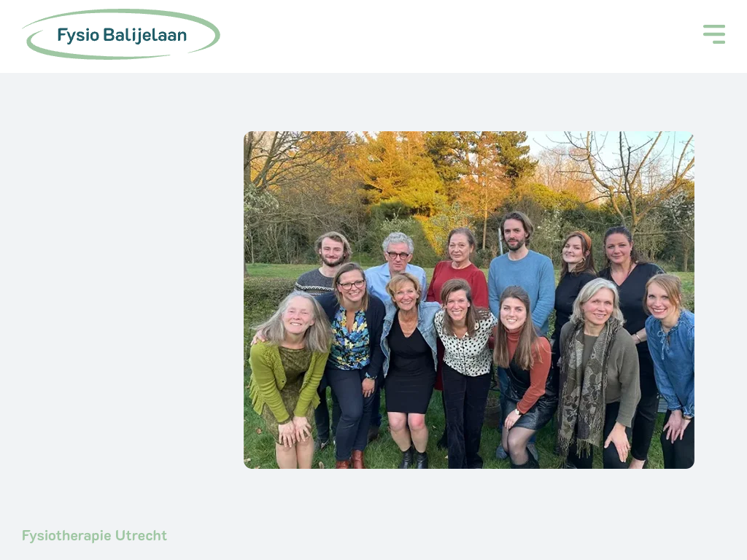Open the hamburger navigation menu
The height and width of the screenshot is (560, 747).
point(714,34)
